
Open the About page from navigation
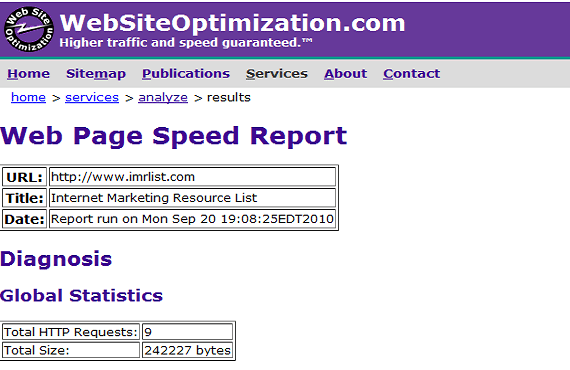[345, 73]
